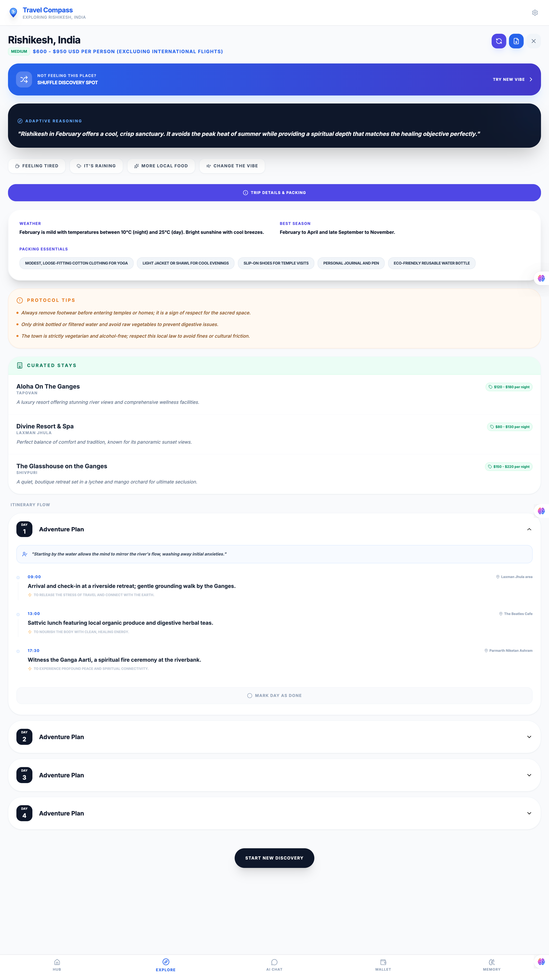Toggle the It's Raining chip
This screenshot has height=980, width=549.
click(x=96, y=166)
